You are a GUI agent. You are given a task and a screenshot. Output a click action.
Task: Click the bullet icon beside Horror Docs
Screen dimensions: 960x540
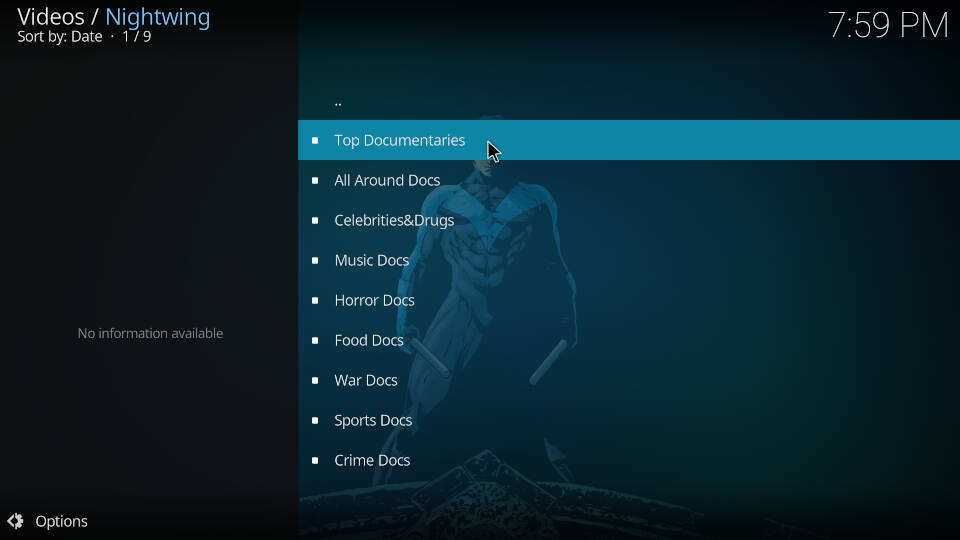[315, 301]
